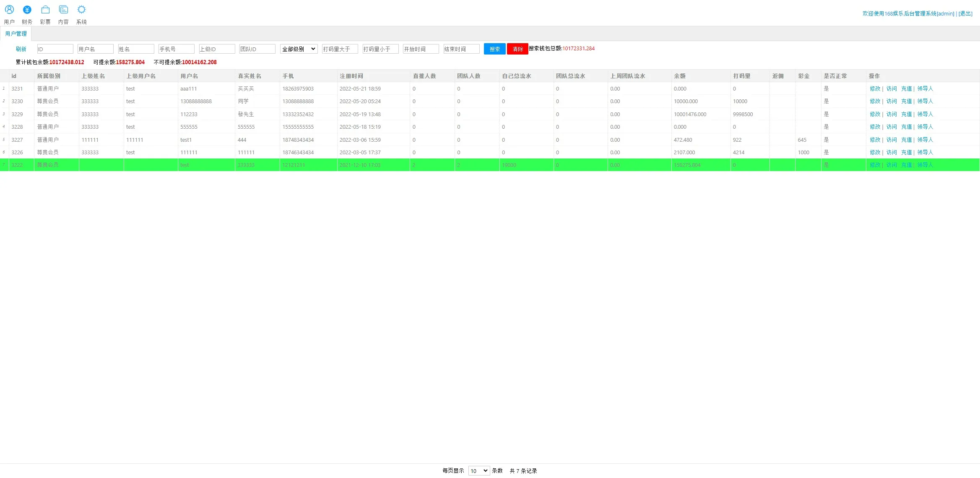Open the 用户 user icon
The width and height of the screenshot is (980, 478).
(9, 10)
